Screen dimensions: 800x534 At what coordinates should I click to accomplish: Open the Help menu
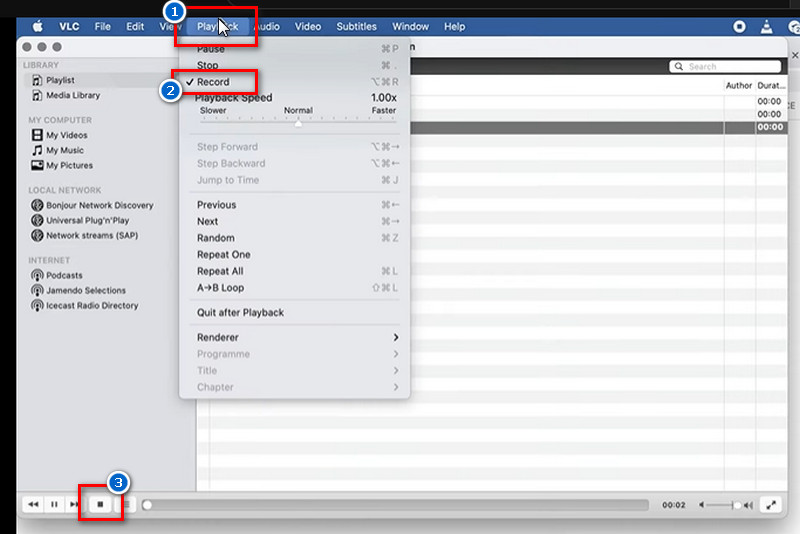pos(454,27)
